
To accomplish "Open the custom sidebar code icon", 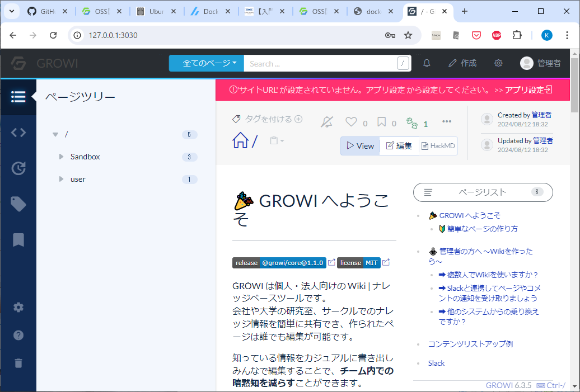I will point(18,133).
